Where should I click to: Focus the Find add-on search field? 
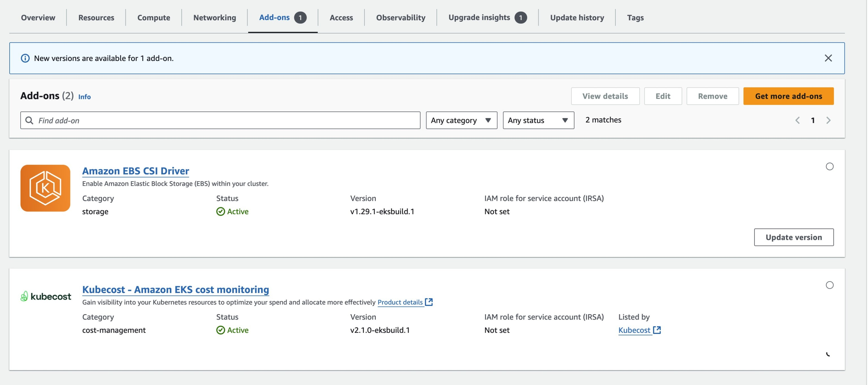click(220, 120)
